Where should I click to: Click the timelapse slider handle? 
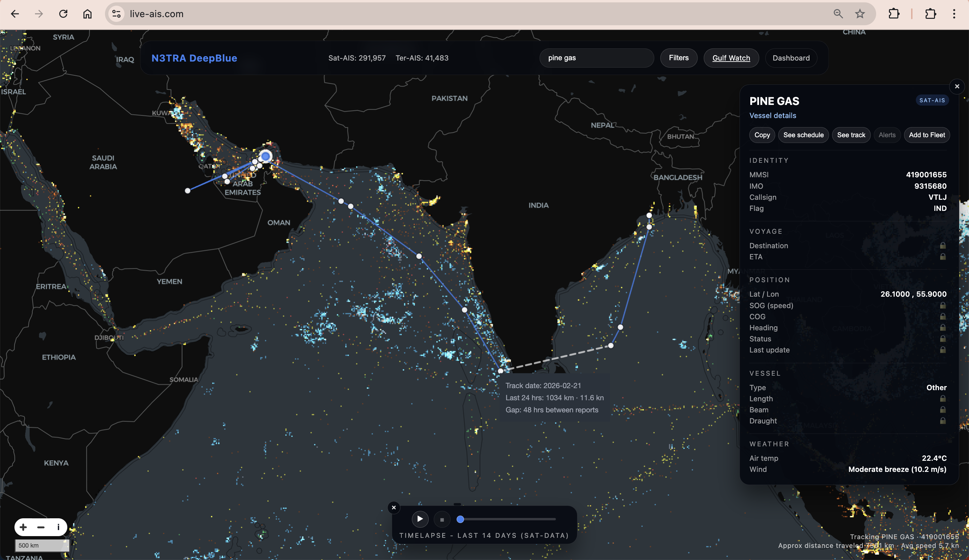[x=460, y=519]
